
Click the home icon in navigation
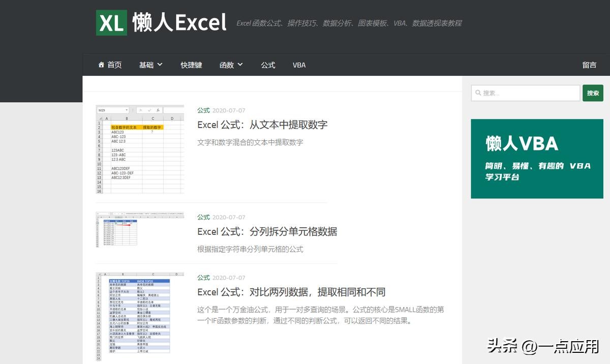point(101,65)
